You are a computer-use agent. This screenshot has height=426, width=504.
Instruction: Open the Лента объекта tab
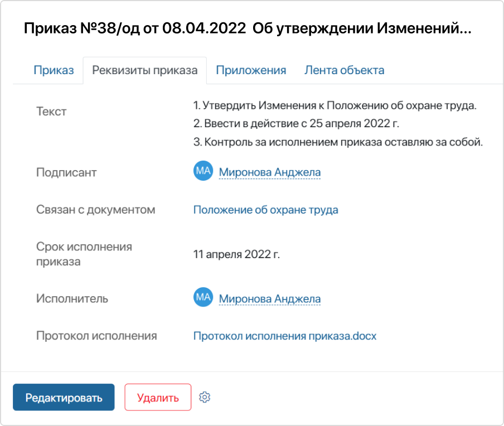click(344, 70)
